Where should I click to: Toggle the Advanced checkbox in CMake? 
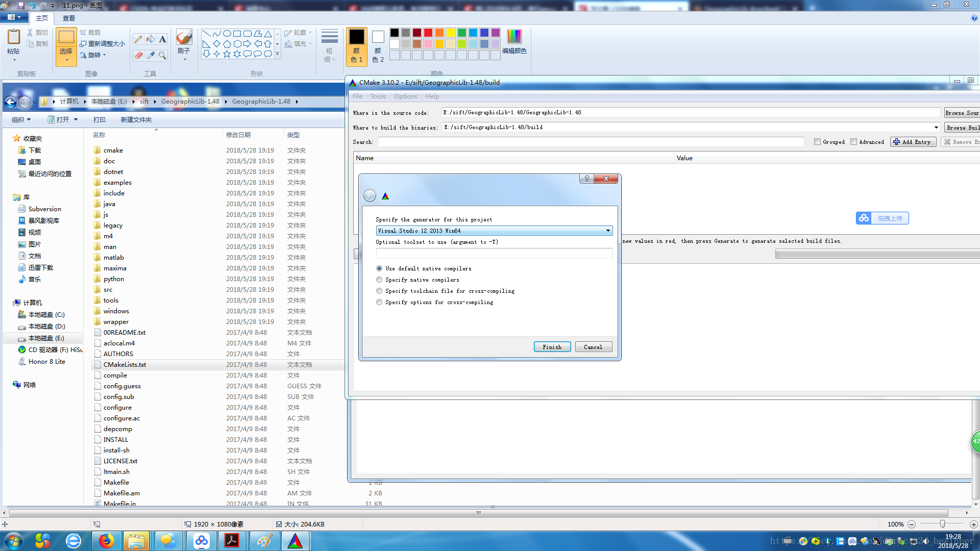pyautogui.click(x=853, y=142)
